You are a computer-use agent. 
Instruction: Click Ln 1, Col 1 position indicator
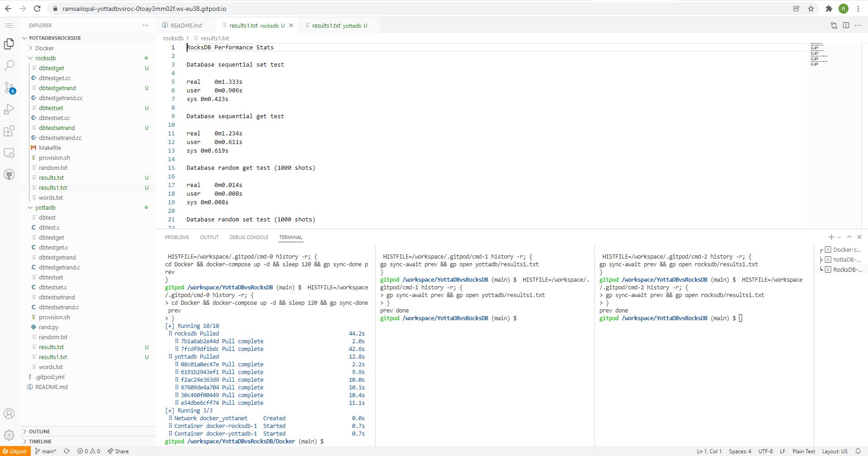point(709,451)
